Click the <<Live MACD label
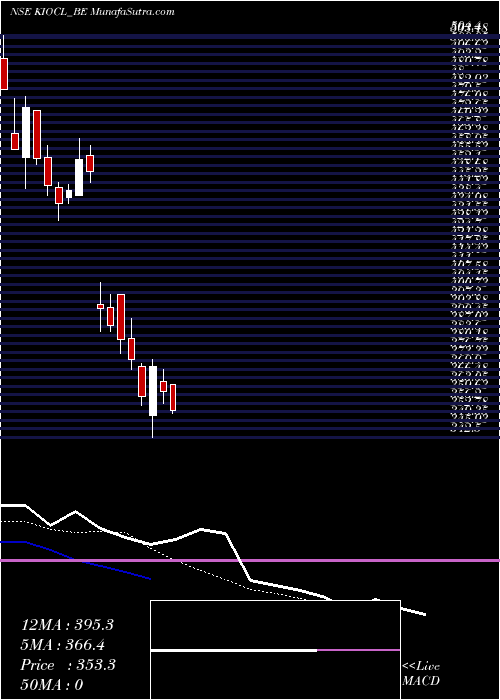This screenshot has width=500, height=700. 421,674
